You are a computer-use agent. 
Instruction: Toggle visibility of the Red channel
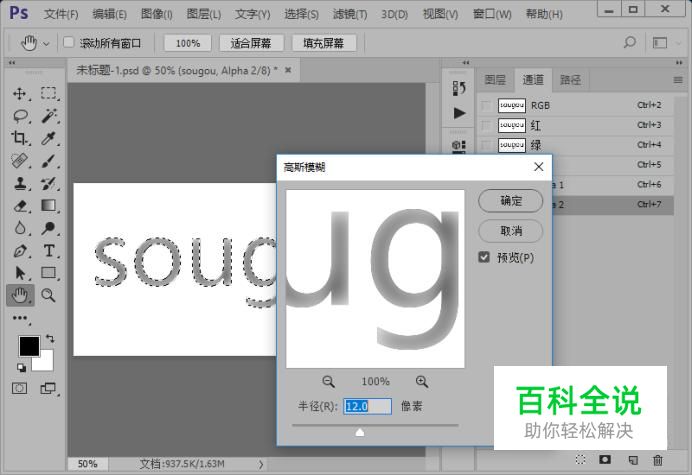click(x=486, y=125)
